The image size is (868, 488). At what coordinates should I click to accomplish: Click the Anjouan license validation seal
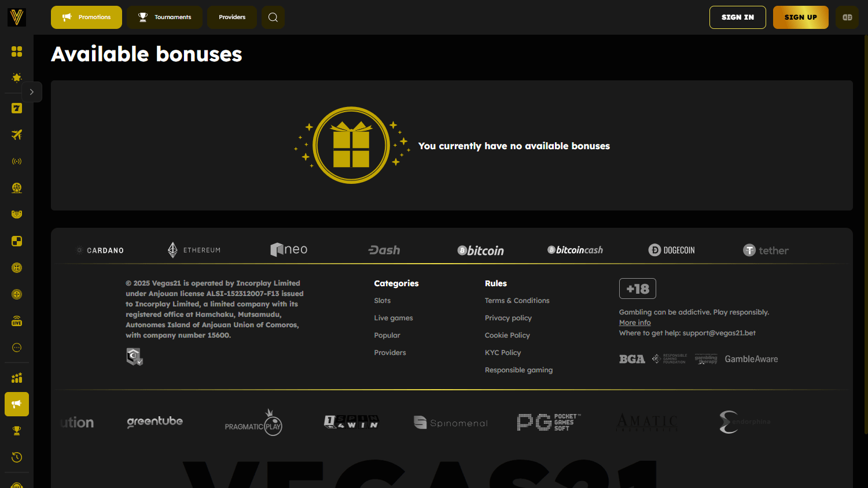pos(134,356)
